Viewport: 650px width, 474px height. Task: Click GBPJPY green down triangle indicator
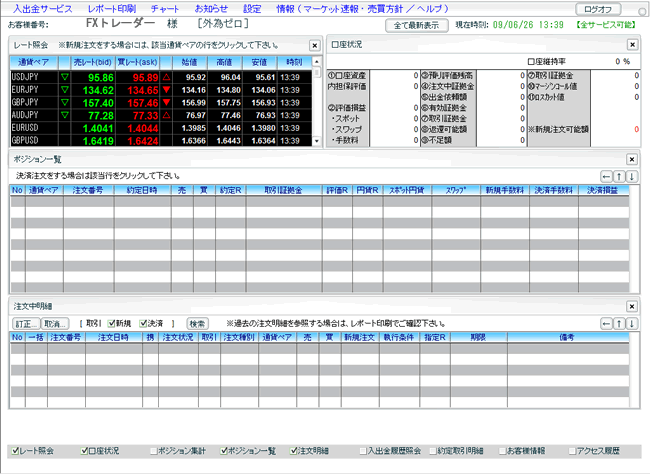coord(65,102)
